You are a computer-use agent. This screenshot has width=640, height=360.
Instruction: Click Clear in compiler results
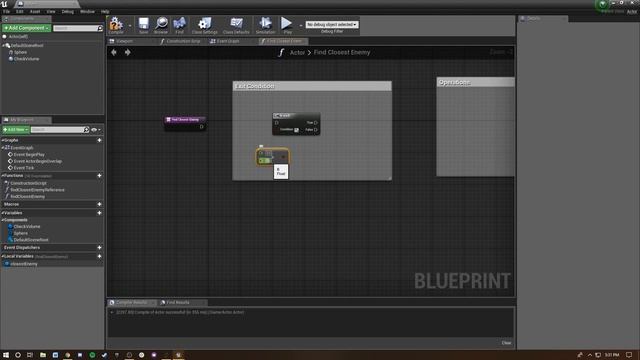pos(506,343)
